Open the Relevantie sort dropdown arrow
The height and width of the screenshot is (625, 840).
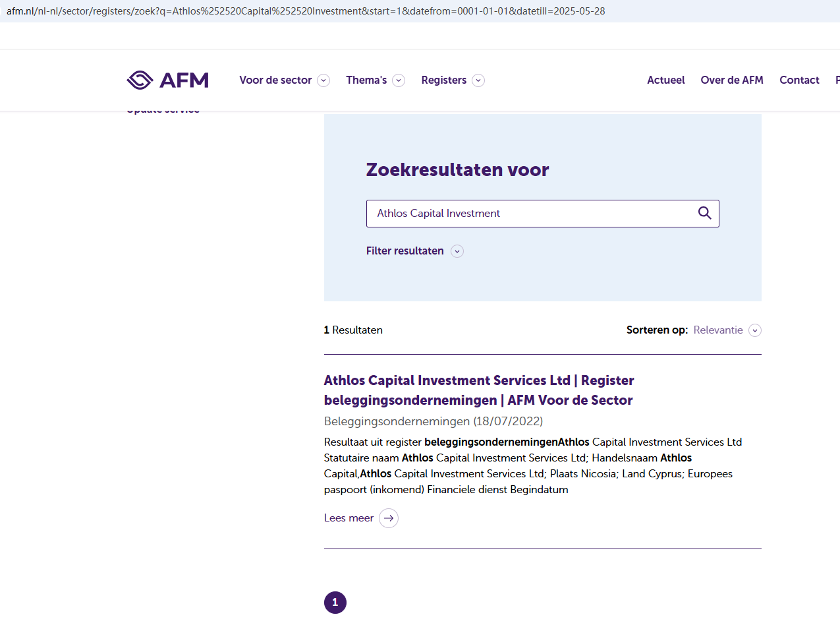(755, 330)
